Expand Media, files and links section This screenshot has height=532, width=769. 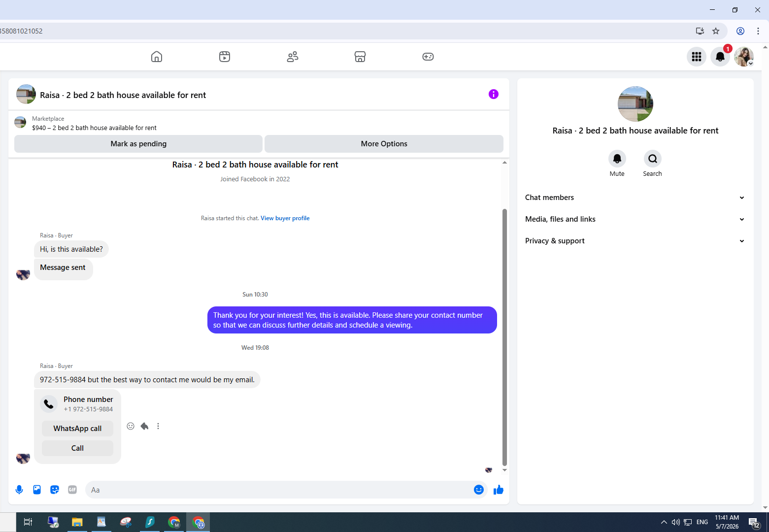[635, 219]
